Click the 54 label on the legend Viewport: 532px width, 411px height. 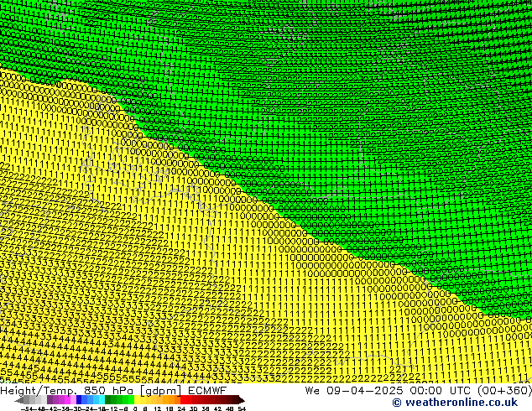[x=242, y=409]
